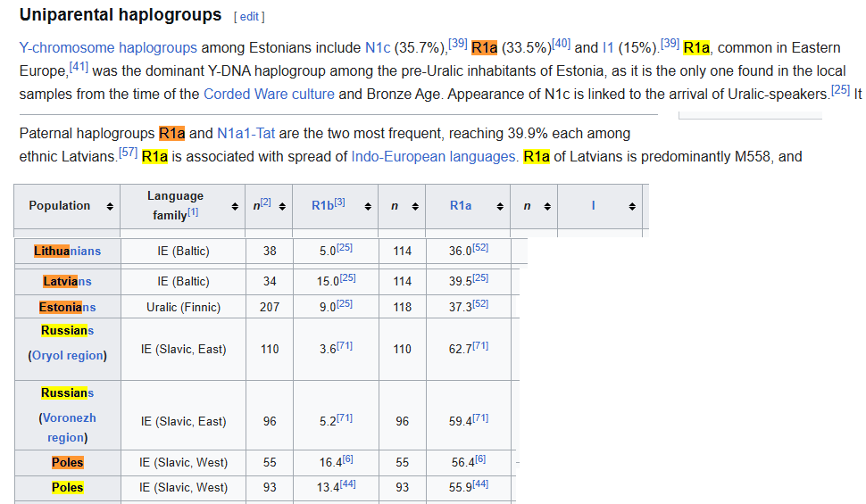Sort by n column right of R1b
This screenshot has width=866, height=504.
point(415,206)
